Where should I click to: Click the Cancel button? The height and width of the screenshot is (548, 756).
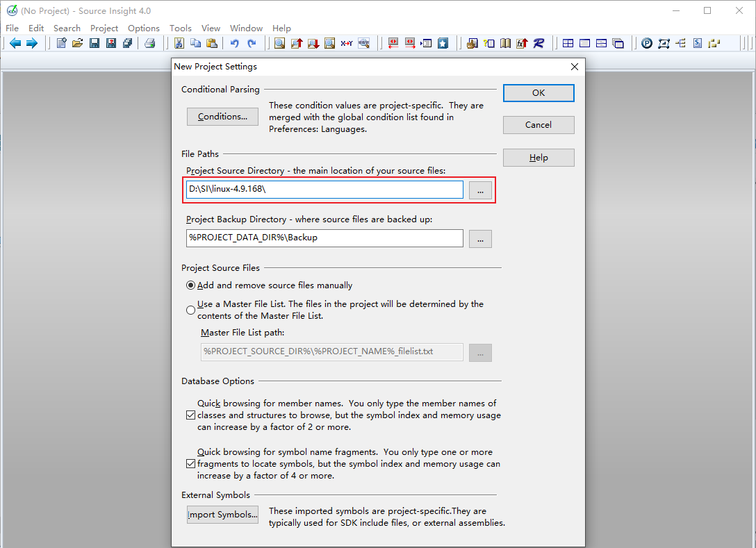tap(539, 125)
